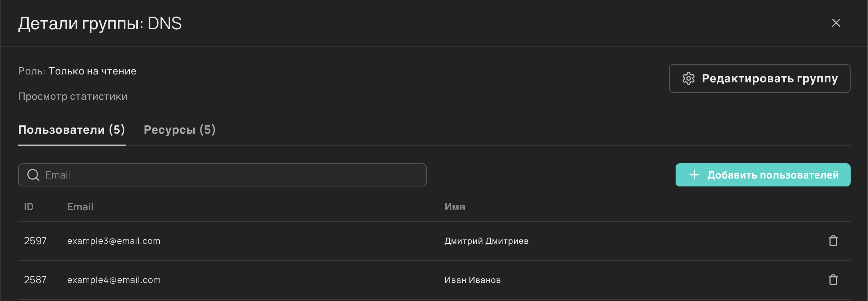868x301 pixels.
Task: Click Редактировать группу button
Action: click(x=759, y=78)
